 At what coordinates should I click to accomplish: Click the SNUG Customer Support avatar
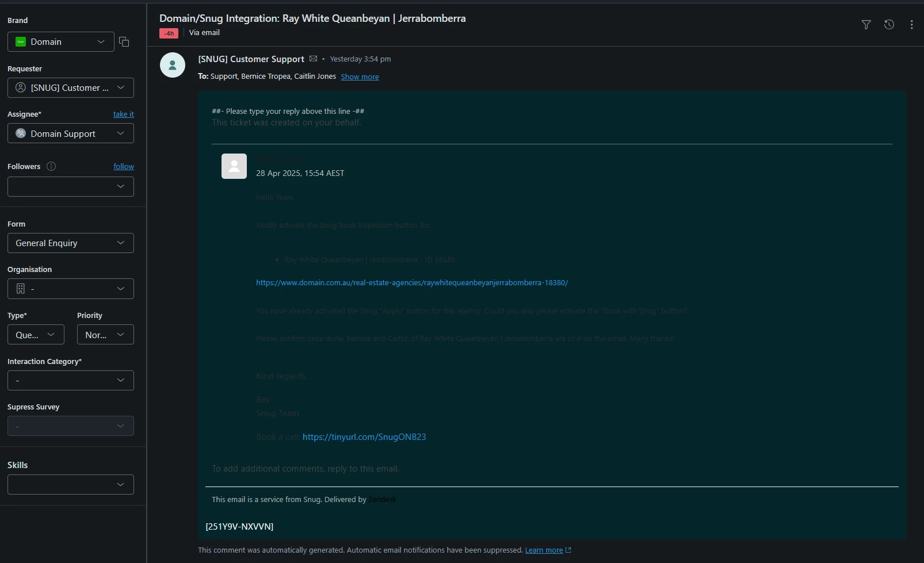(x=173, y=65)
